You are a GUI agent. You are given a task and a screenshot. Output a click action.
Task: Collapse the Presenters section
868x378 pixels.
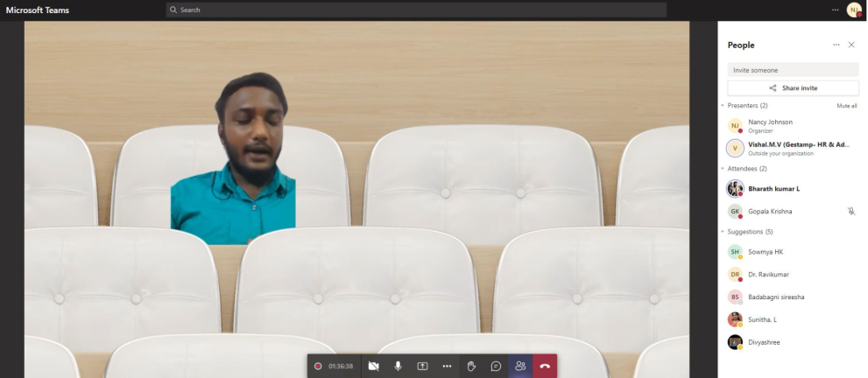click(x=723, y=105)
